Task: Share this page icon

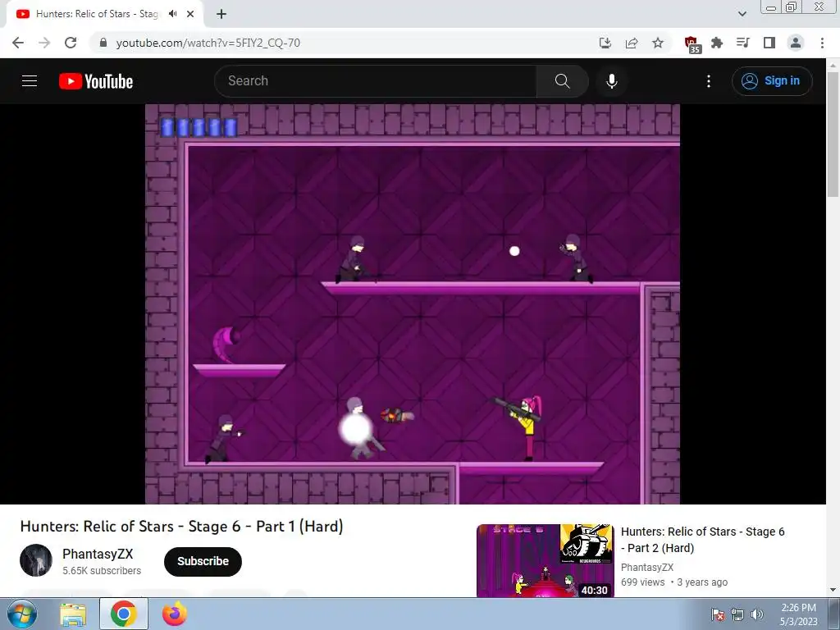Action: [632, 43]
